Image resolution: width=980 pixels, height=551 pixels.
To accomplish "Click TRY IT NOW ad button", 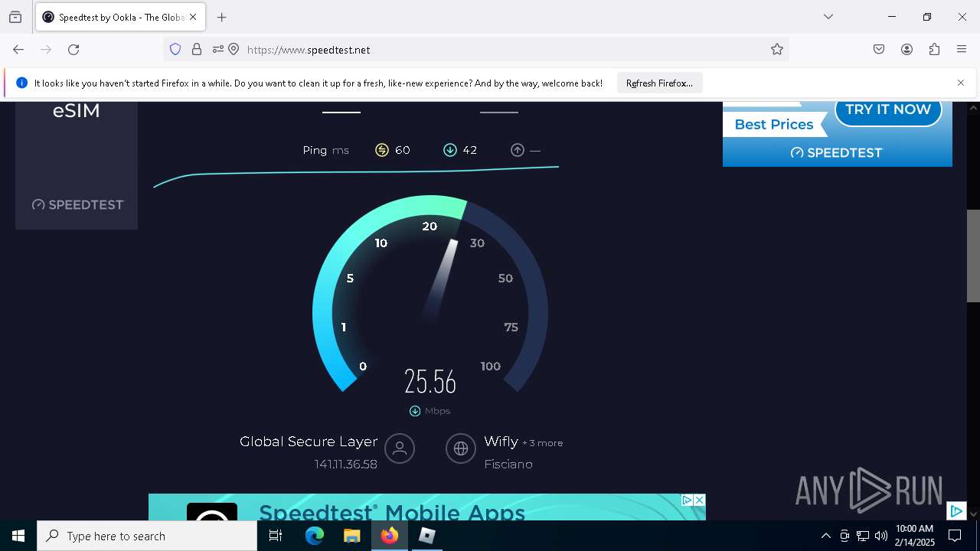I will (x=888, y=109).
